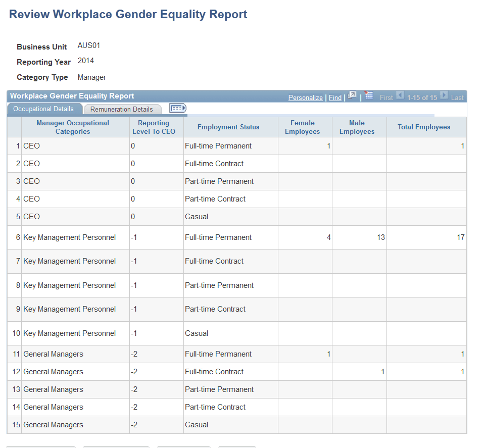
Task: Click the First navigation control
Action: click(x=386, y=97)
